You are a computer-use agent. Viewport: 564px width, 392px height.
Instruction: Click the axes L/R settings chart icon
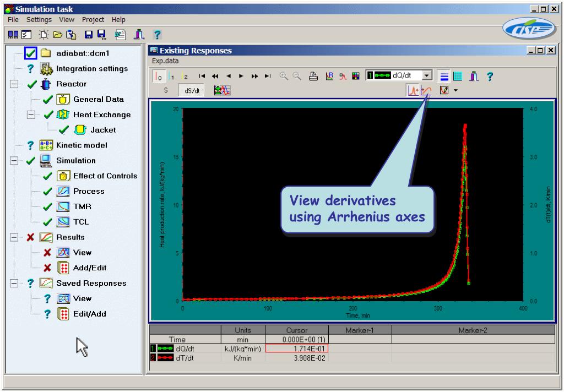(329, 76)
